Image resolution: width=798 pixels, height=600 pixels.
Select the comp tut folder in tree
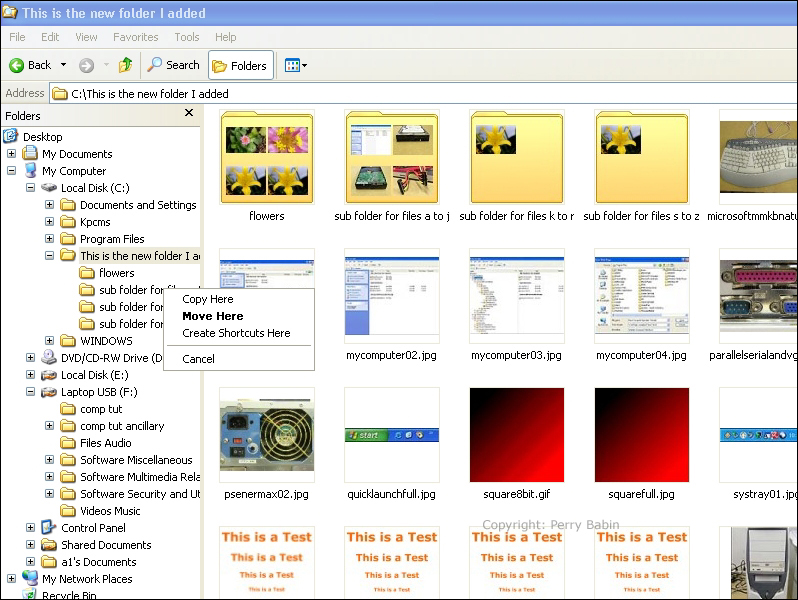pyautogui.click(x=91, y=409)
